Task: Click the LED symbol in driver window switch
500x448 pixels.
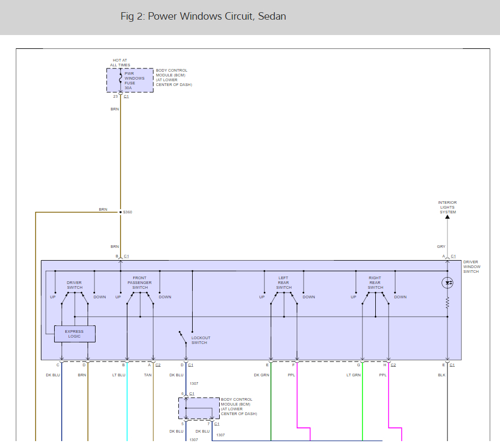Action: click(447, 283)
